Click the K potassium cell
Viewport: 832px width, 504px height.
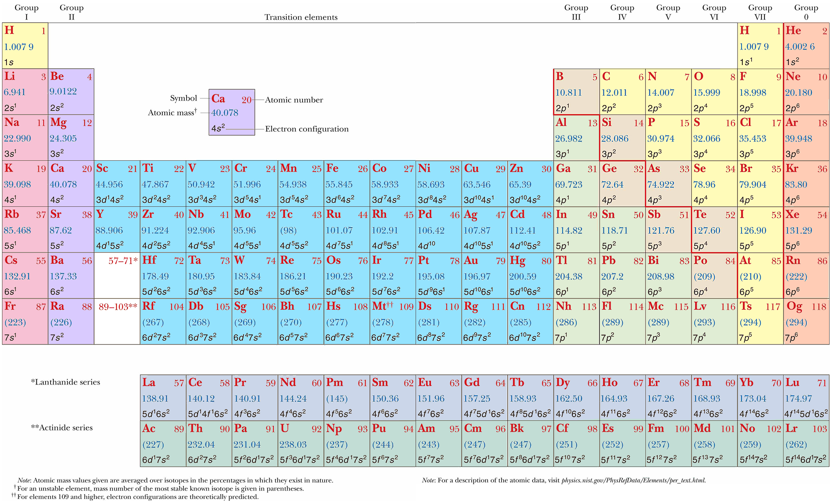[25, 184]
